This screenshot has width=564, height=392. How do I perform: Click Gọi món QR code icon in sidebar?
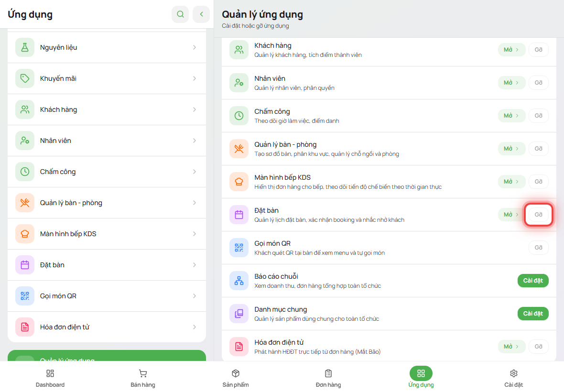[x=25, y=296]
